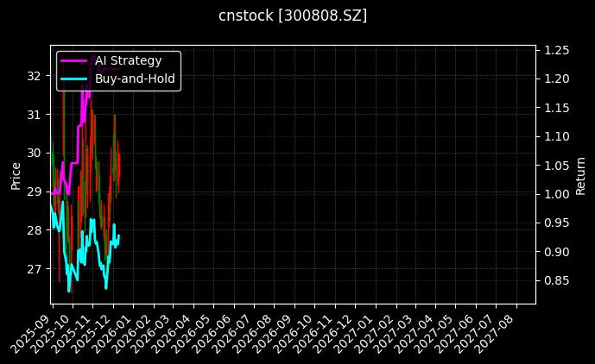The width and height of the screenshot is (595, 364).
Task: Click the 1.00 return tick label
Action: (x=557, y=194)
